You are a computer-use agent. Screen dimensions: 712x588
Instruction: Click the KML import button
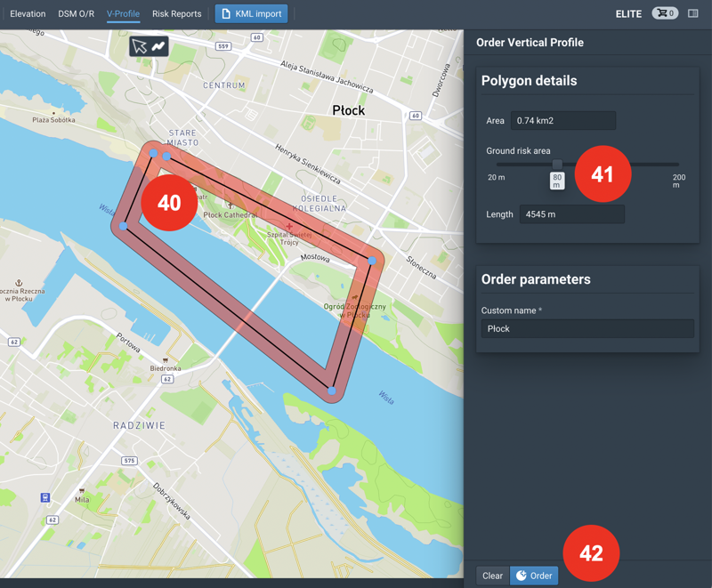251,13
